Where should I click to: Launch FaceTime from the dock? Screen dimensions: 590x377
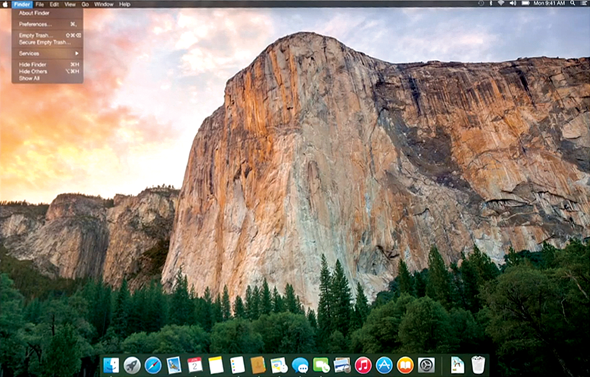[x=321, y=365]
